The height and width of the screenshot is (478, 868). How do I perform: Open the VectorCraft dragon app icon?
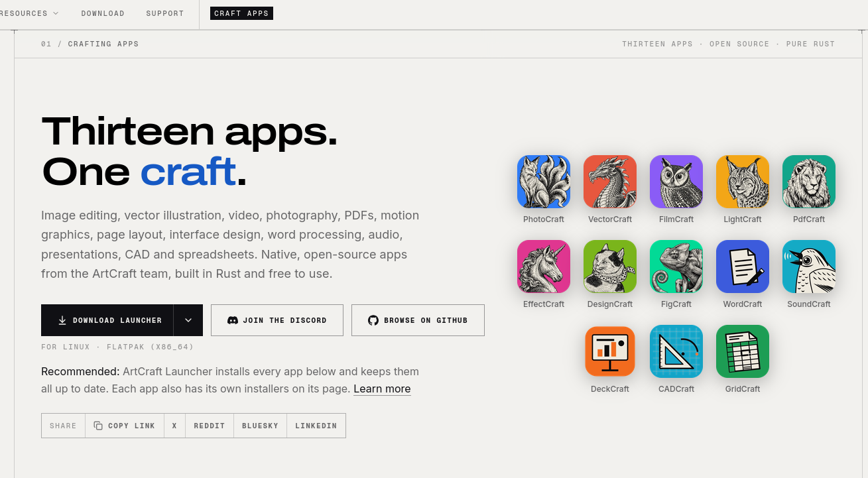point(610,182)
